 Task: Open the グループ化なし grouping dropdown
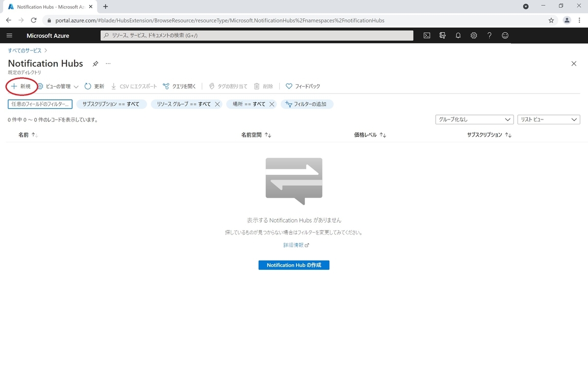(x=474, y=119)
